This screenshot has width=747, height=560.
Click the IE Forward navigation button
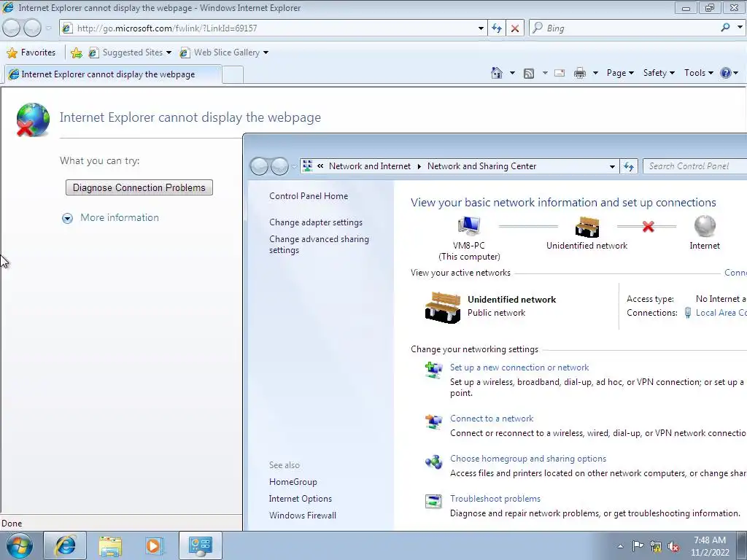[x=32, y=28]
